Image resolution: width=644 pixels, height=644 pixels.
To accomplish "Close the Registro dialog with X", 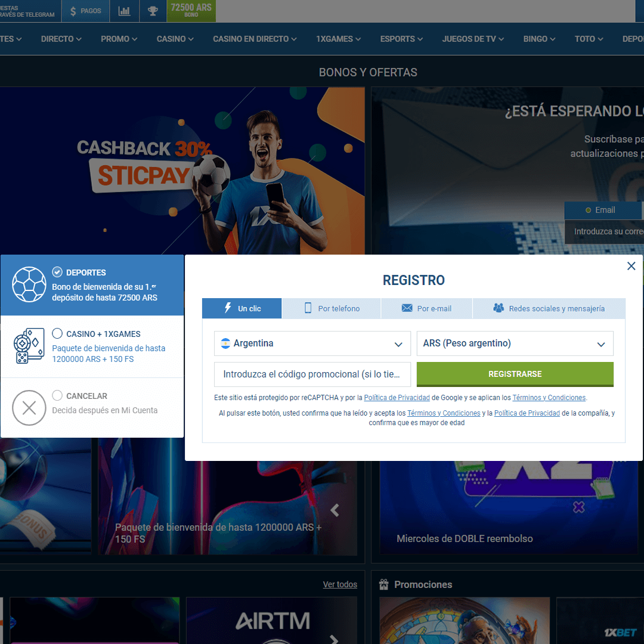I will [631, 266].
